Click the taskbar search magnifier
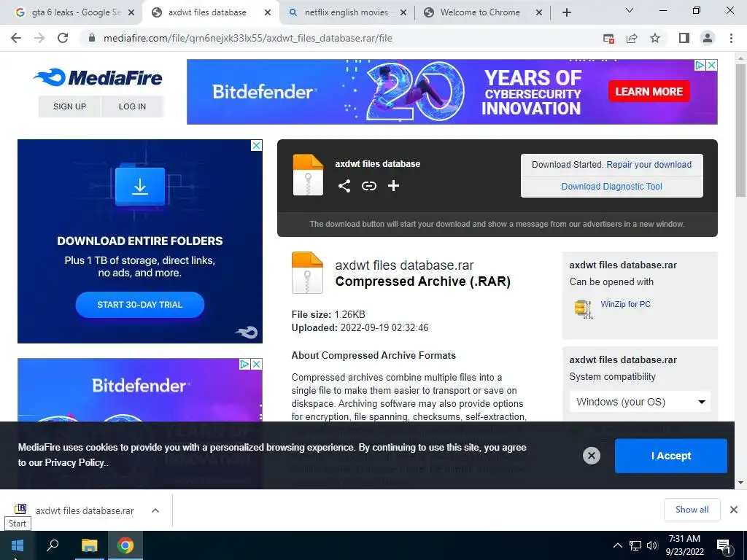 pyautogui.click(x=53, y=545)
